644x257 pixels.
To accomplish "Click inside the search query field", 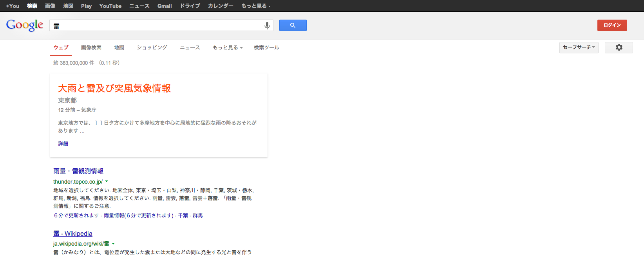I will (x=157, y=26).
